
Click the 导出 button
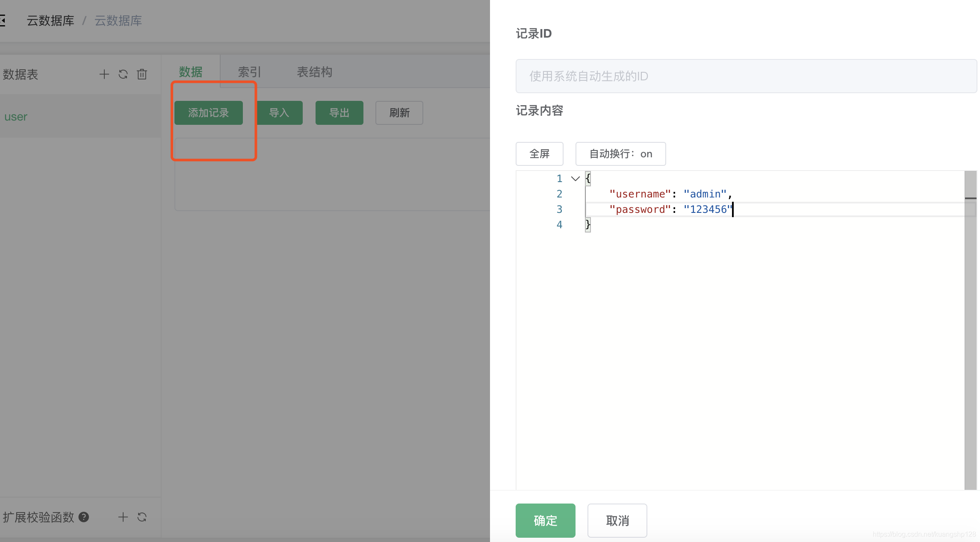click(x=339, y=113)
